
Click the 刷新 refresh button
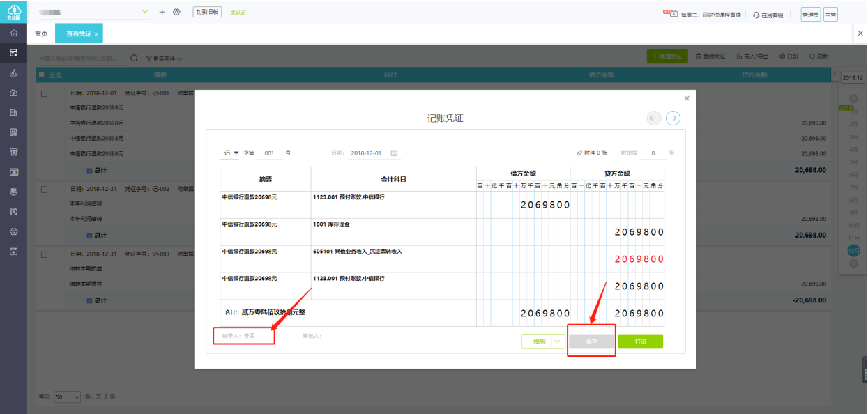(818, 56)
